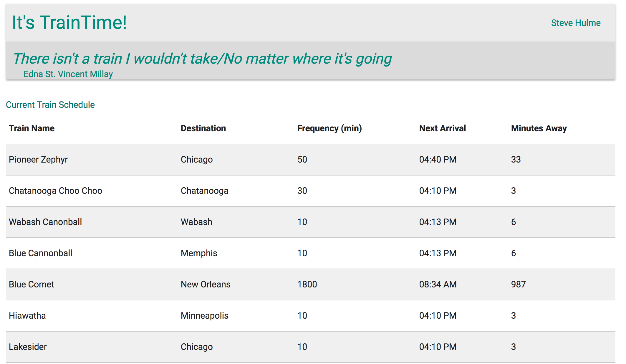The image size is (626, 364).
Task: Click the 08:34 AM next arrival cell
Action: tap(438, 284)
